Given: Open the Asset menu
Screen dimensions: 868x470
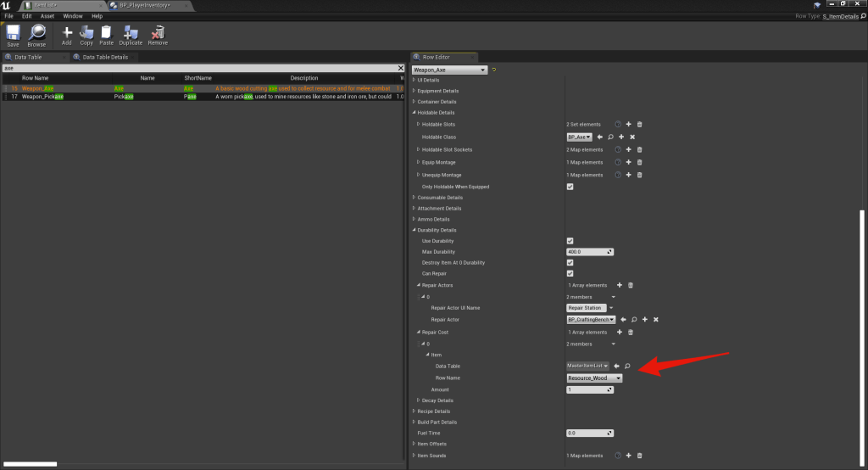Looking at the screenshot, I should point(47,16).
